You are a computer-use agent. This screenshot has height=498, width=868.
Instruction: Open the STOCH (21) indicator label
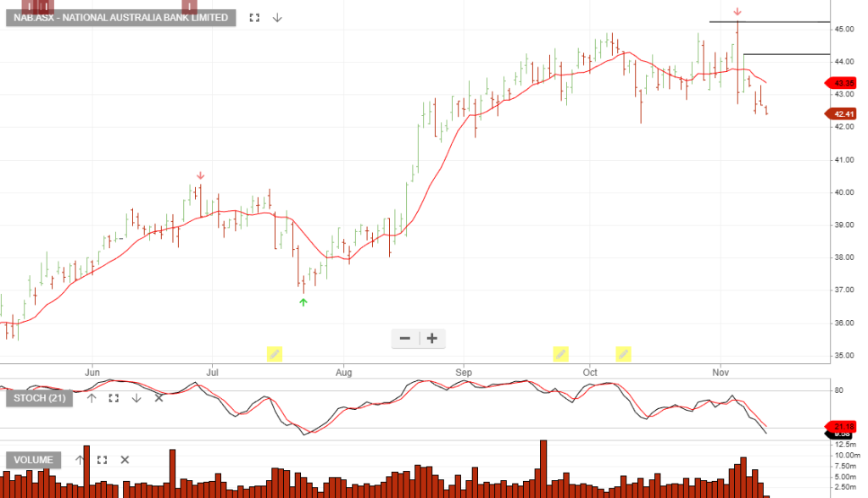pos(39,398)
